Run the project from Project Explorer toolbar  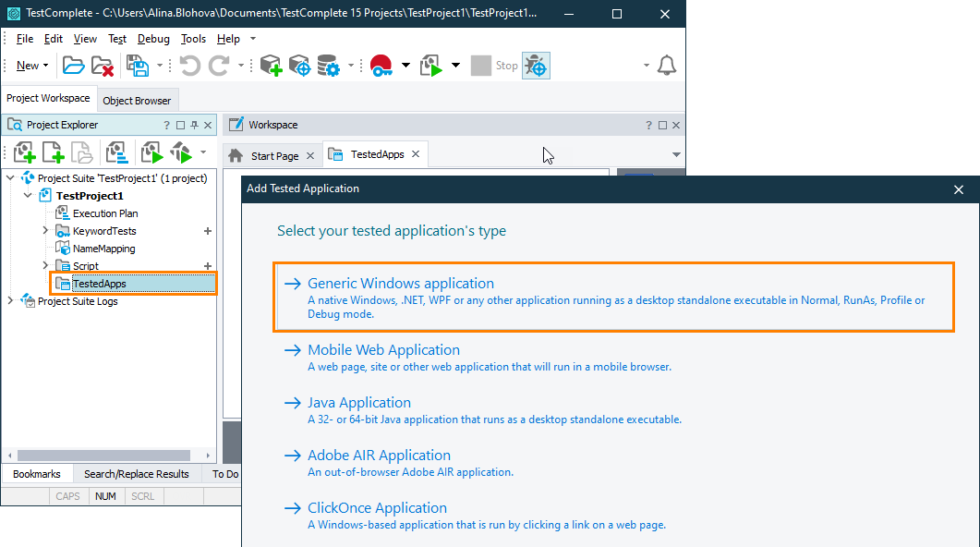click(151, 151)
